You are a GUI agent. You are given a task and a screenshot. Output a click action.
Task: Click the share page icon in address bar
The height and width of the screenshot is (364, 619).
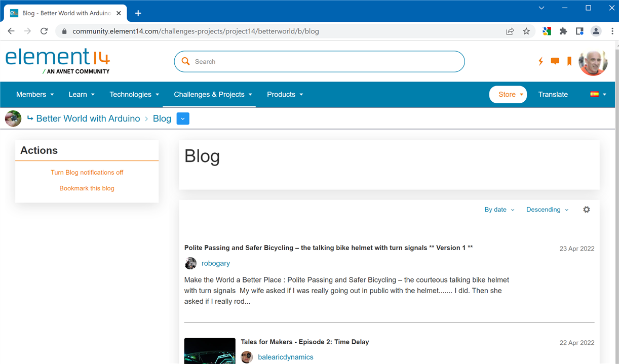pos(510,31)
